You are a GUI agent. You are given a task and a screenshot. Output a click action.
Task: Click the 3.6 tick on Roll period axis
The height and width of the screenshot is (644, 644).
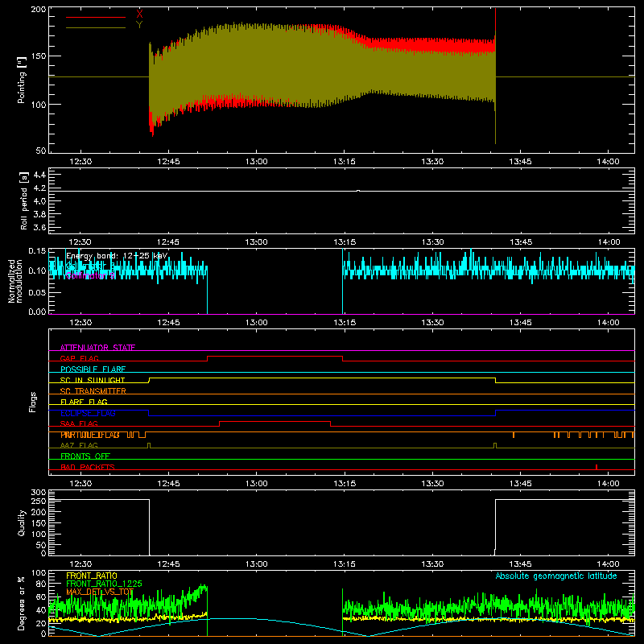tap(39, 228)
